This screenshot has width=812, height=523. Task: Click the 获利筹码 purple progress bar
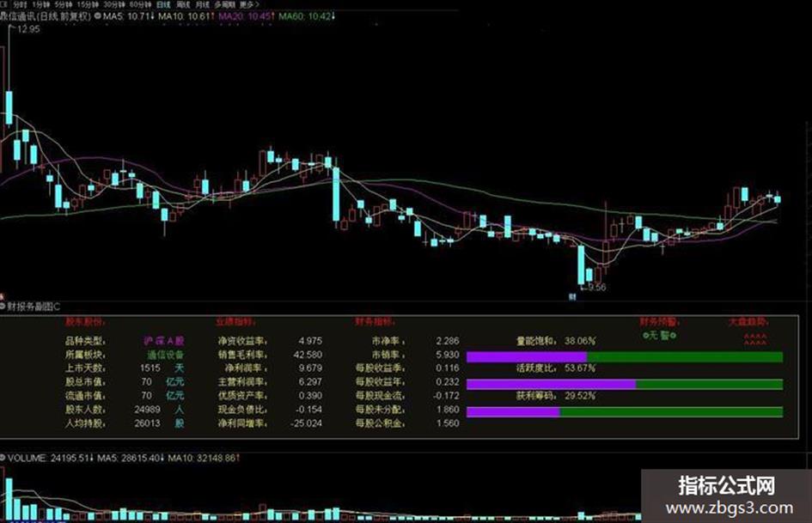click(513, 411)
